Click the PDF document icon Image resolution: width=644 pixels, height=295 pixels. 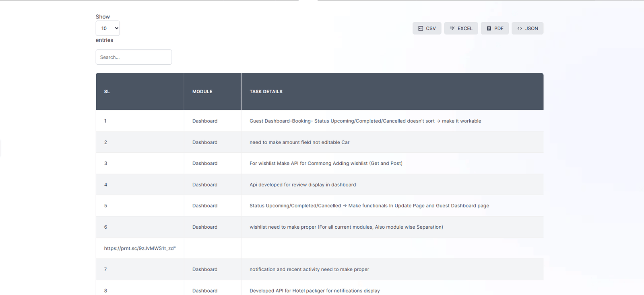click(x=489, y=29)
